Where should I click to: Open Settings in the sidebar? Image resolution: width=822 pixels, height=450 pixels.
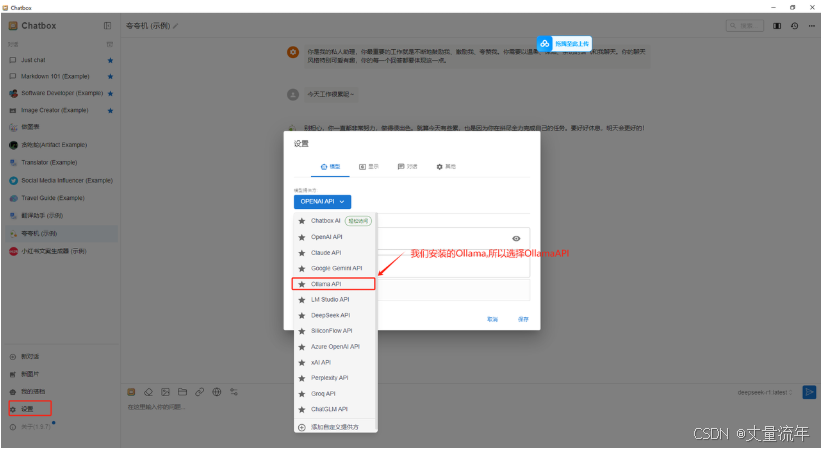30,409
